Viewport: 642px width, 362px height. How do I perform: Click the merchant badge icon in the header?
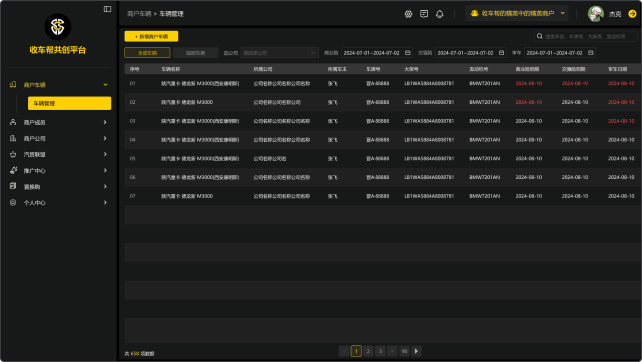pyautogui.click(x=474, y=13)
